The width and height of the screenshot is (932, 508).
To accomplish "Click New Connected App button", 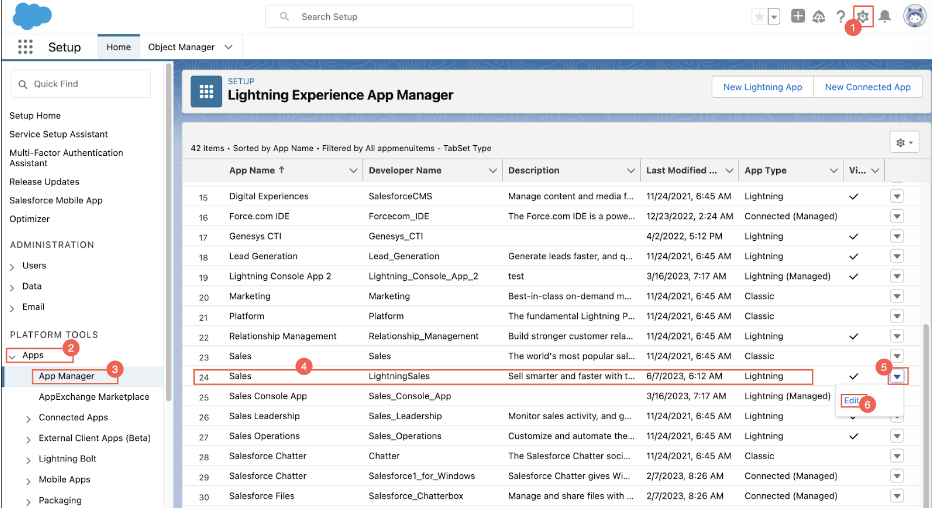I will pyautogui.click(x=867, y=87).
